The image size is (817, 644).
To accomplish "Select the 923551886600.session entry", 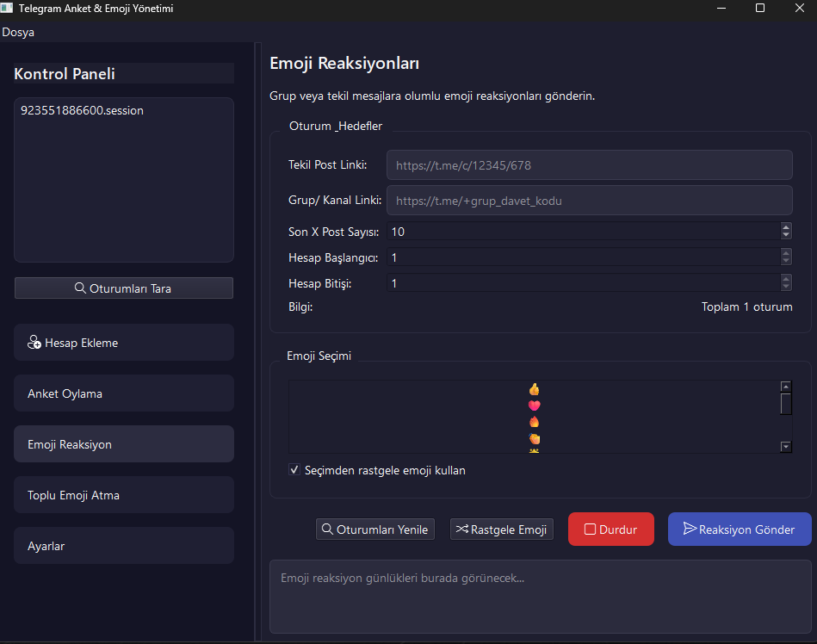I will 83,111.
